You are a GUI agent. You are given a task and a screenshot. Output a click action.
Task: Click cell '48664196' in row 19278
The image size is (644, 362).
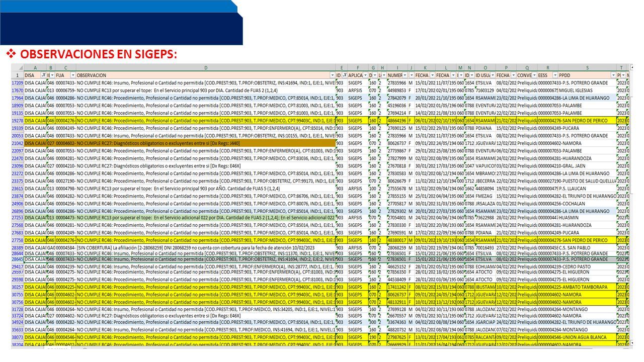397,121
